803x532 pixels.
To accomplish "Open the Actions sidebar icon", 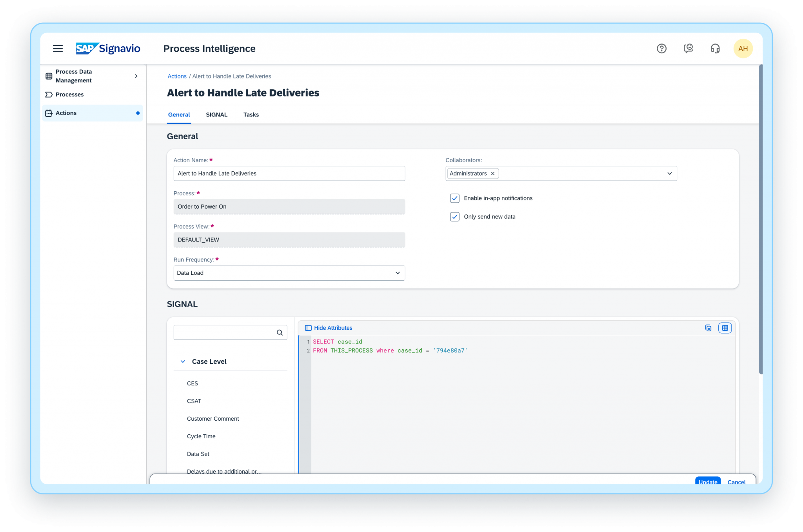I will 48,113.
